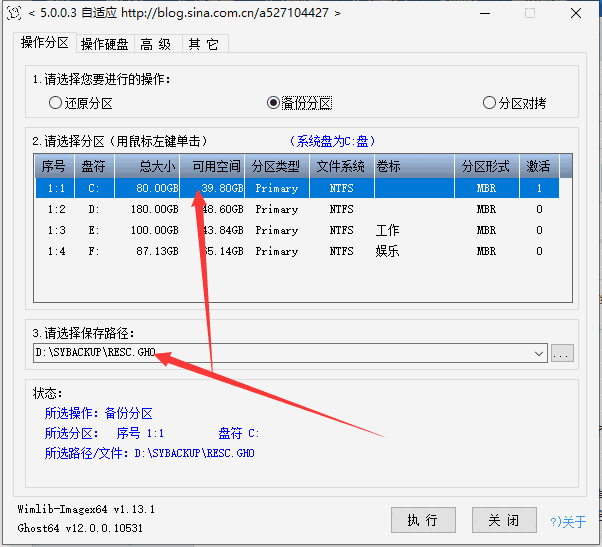Open the 其 它 tab
This screenshot has height=547, width=602.
coord(203,44)
